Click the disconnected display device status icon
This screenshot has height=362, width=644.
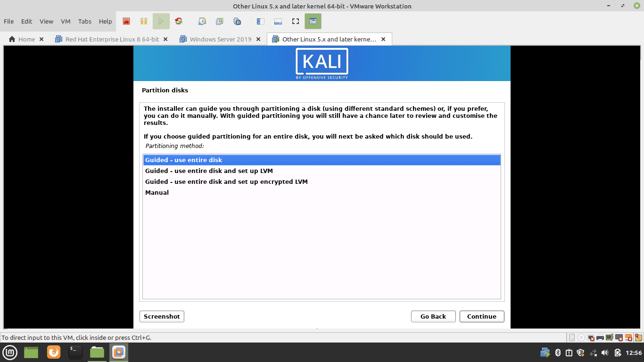coord(591,338)
